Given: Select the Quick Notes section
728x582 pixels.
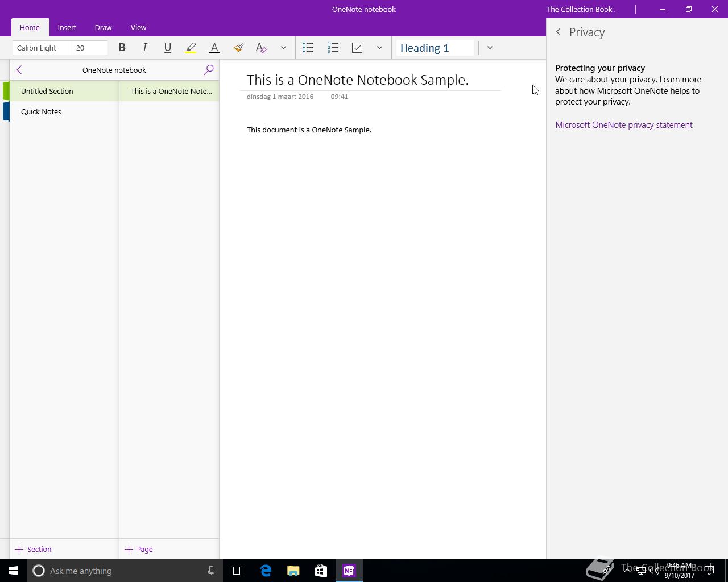Looking at the screenshot, I should point(64,111).
